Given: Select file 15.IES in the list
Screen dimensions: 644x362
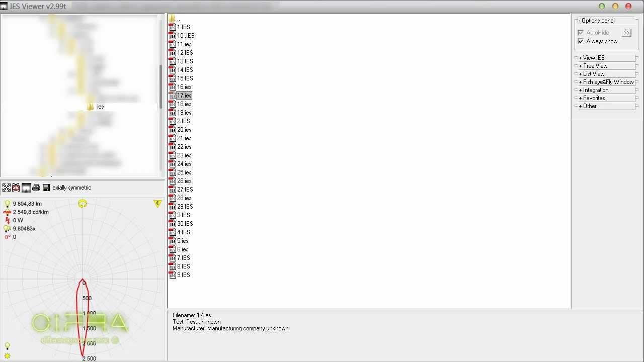Looking at the screenshot, I should (x=181, y=78).
